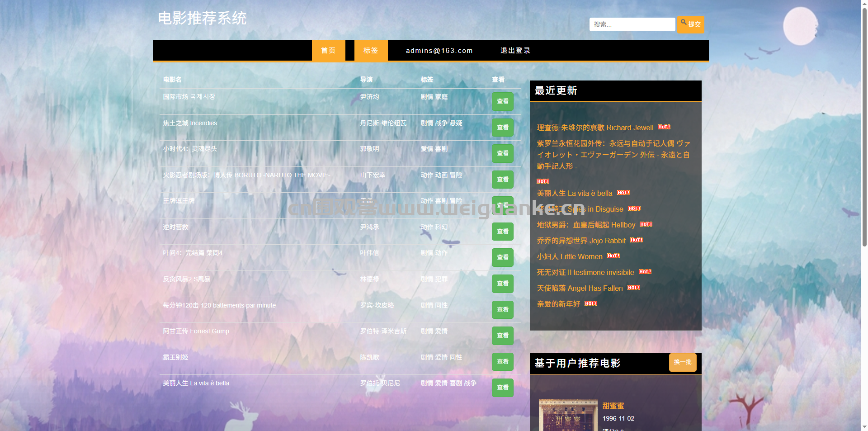Image resolution: width=868 pixels, height=431 pixels.
Task: Click 查看 for 反贪风暴2 row
Action: pos(503,284)
